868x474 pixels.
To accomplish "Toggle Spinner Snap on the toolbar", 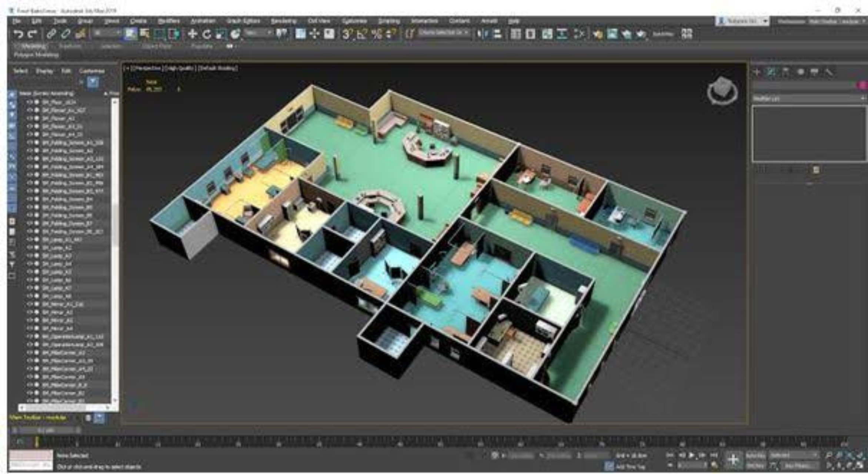I will point(391,34).
